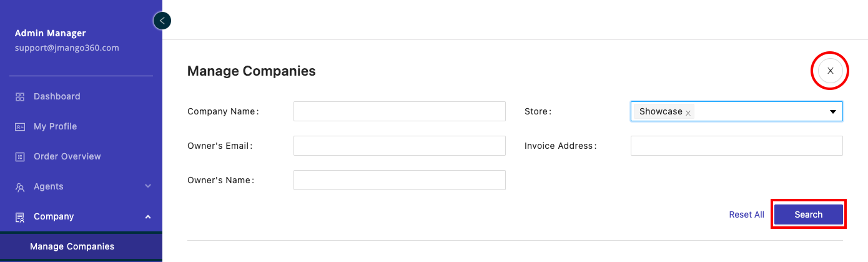Click the Dashboard grid icon
The width and height of the screenshot is (868, 262).
pyautogui.click(x=20, y=97)
